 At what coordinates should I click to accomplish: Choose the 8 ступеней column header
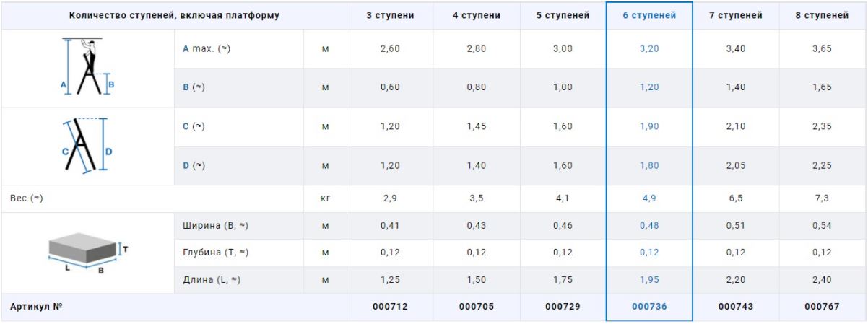coord(822,15)
